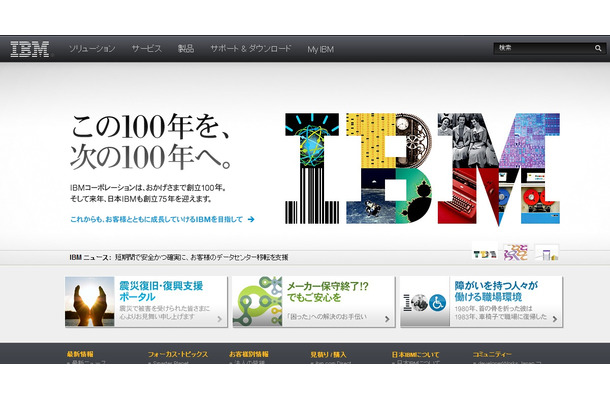Select the colorful letters carousel thumbnail
The image size is (610, 400).
[515, 252]
